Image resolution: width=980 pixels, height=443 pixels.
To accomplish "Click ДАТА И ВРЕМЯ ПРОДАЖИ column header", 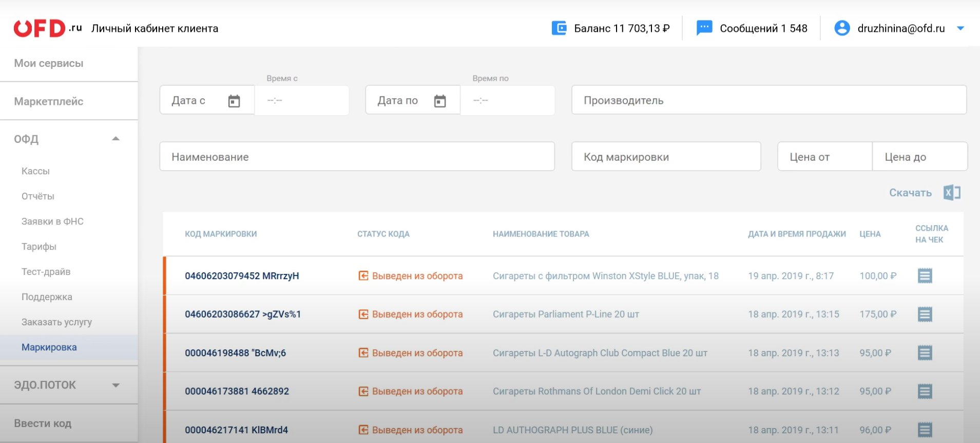I will click(x=797, y=234).
